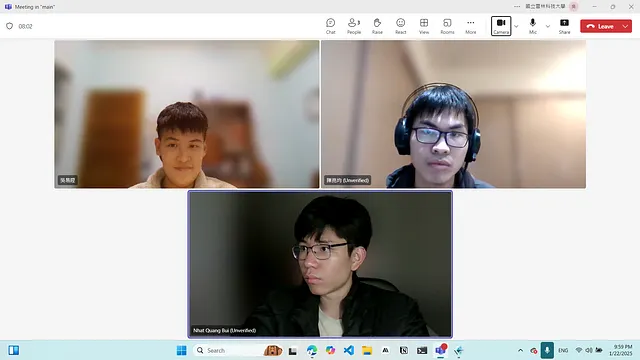Image resolution: width=640 pixels, height=360 pixels.
Task: Open the React emoji menu
Action: 400,26
